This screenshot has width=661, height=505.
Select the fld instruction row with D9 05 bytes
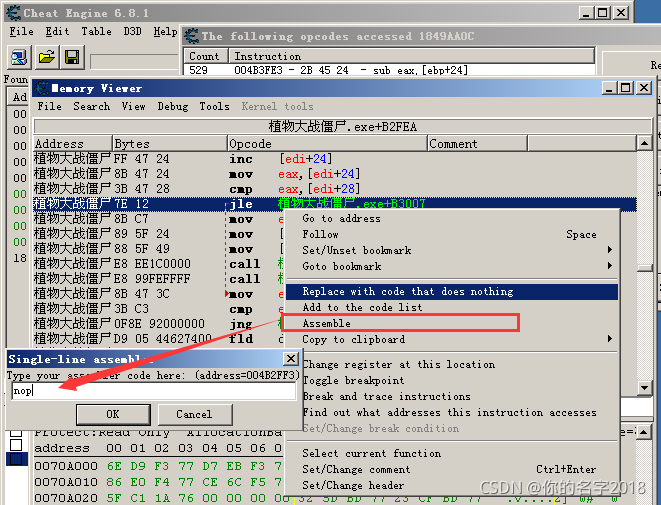coord(158,339)
